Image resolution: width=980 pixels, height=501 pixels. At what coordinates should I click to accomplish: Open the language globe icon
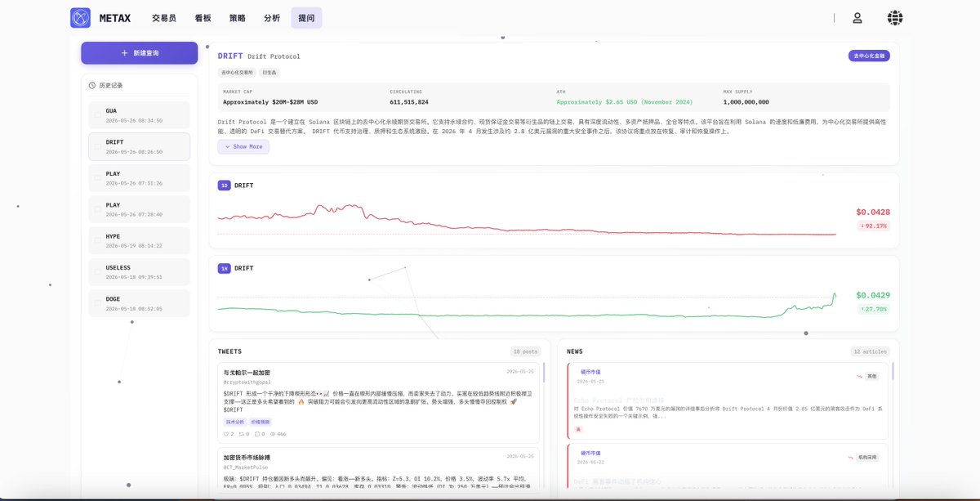895,18
